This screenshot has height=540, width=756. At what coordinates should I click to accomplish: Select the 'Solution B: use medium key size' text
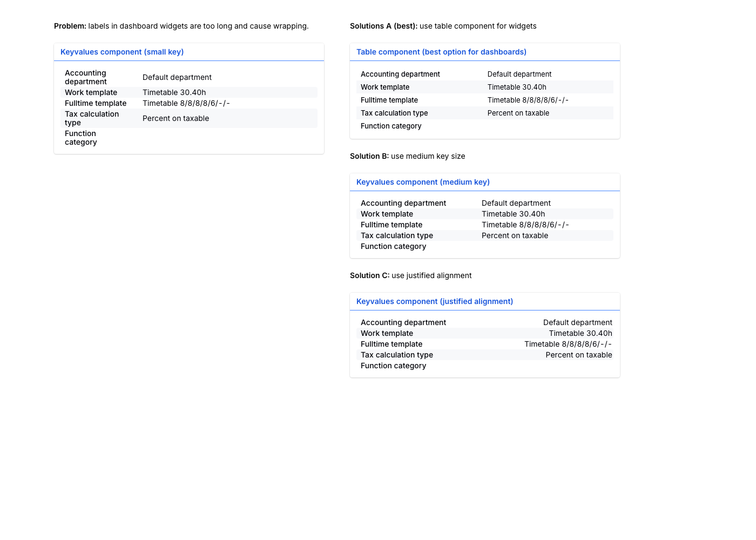tap(407, 156)
